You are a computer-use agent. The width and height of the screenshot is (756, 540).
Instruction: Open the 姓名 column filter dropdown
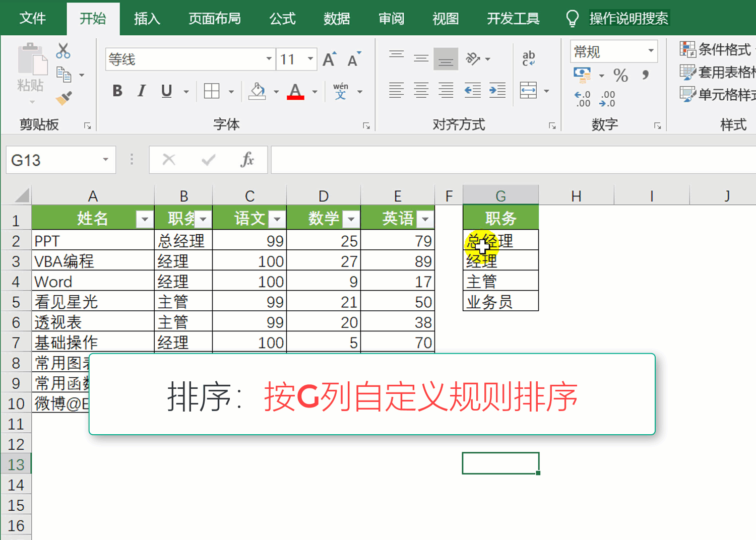coord(145,219)
